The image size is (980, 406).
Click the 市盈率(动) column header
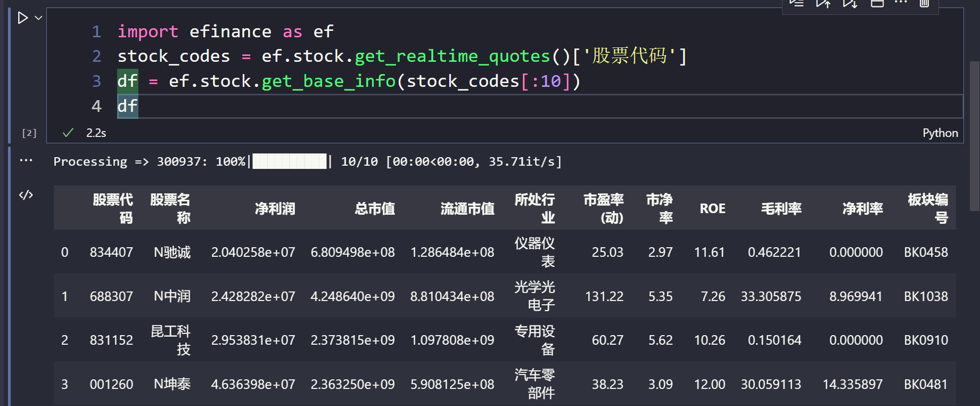click(604, 208)
